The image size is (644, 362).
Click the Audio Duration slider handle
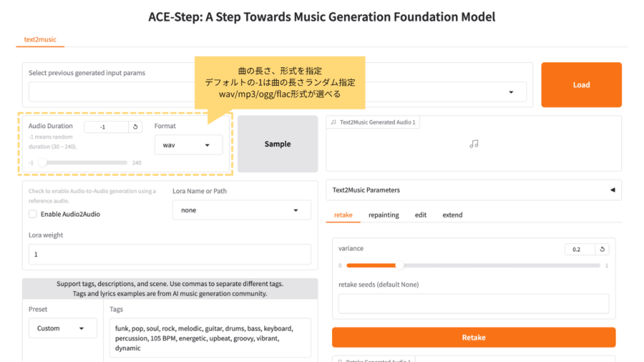[43, 163]
